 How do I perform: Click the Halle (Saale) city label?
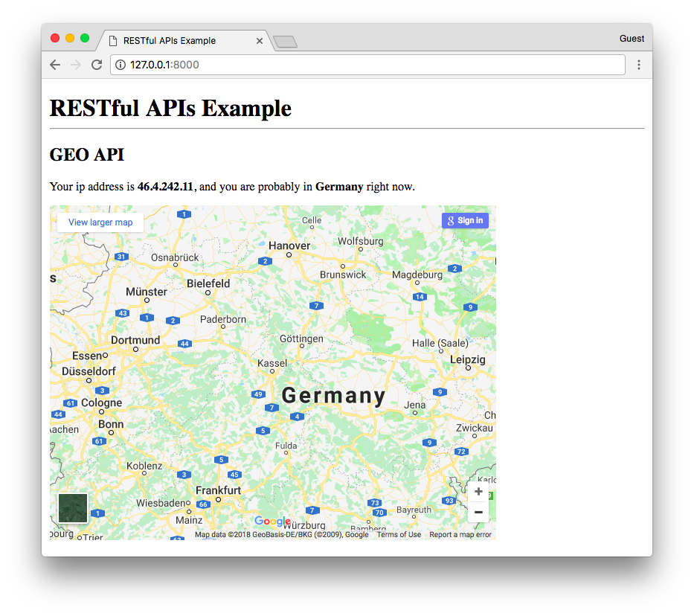440,344
